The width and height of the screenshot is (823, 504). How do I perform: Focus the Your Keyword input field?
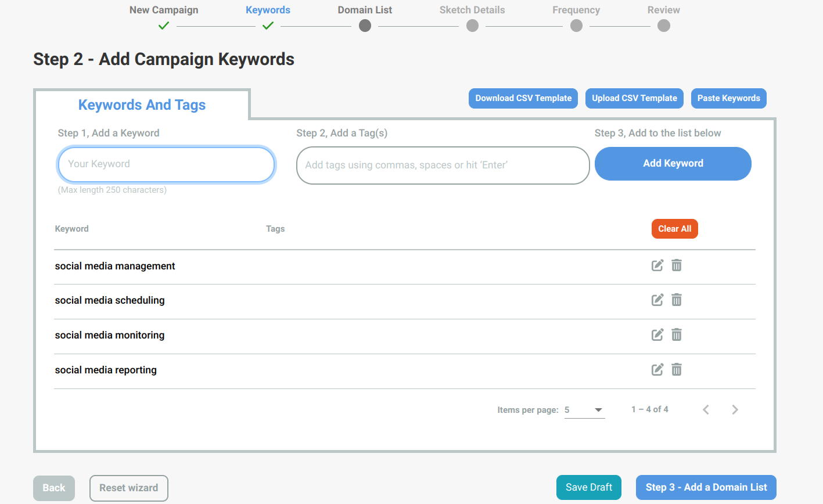[166, 164]
